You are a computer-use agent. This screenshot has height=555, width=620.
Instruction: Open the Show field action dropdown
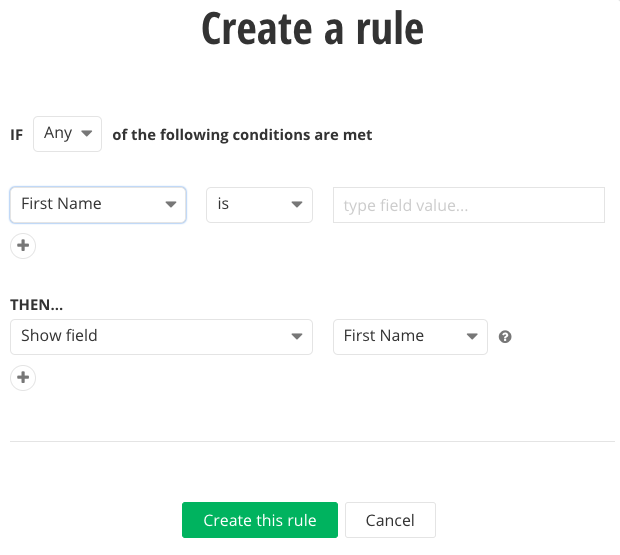pos(161,337)
